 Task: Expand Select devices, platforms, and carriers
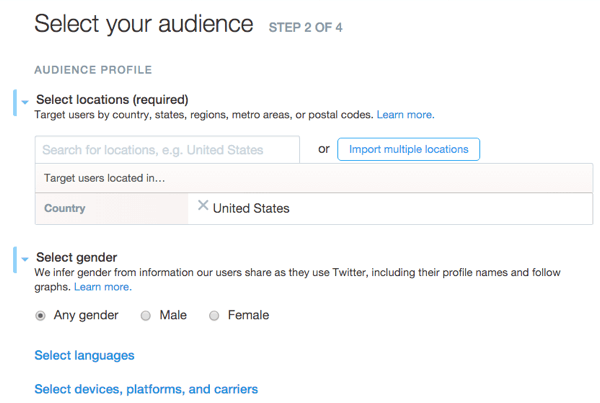point(146,389)
